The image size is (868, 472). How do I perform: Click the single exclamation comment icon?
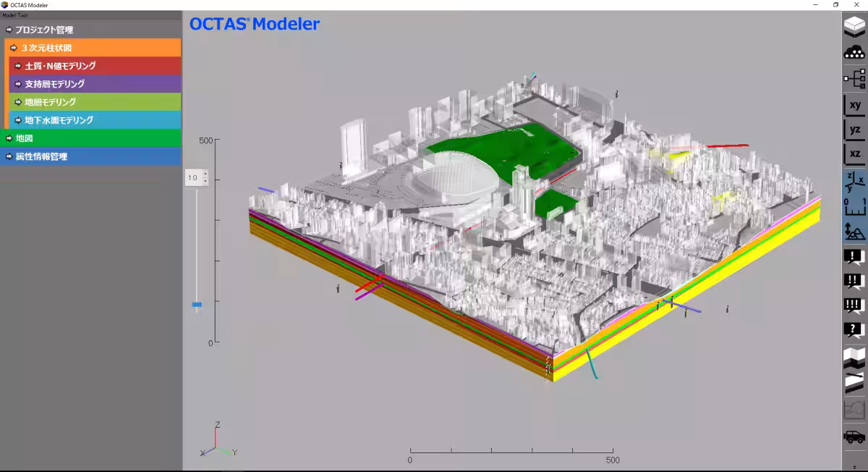coord(854,257)
